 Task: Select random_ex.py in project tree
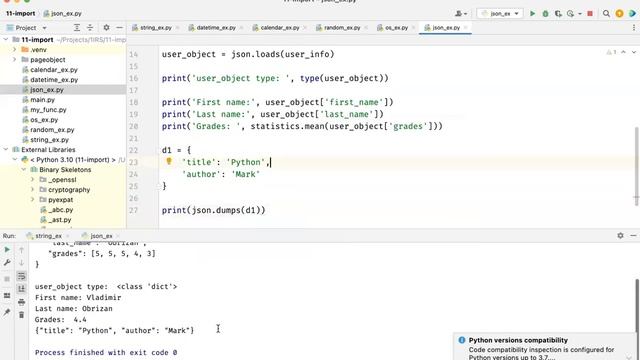tap(52, 130)
